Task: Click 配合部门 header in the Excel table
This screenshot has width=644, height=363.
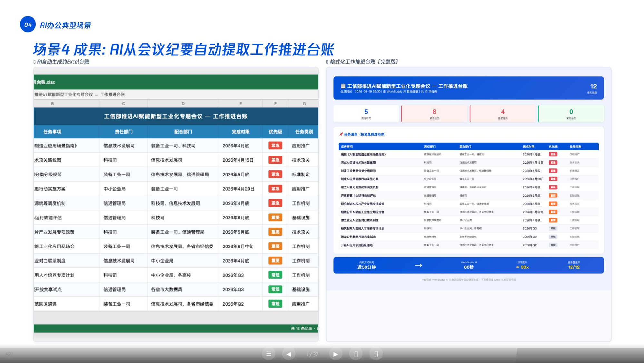Action: pos(183,132)
